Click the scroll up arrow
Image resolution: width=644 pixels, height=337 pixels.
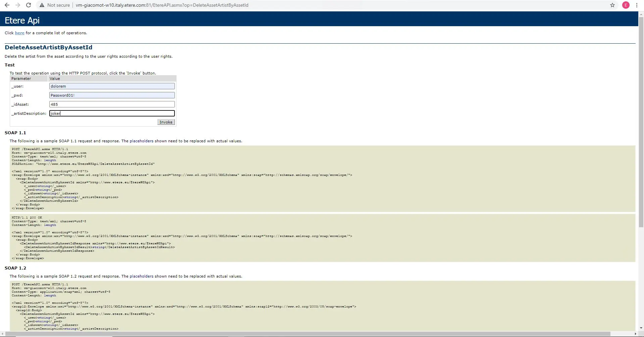(641, 14)
